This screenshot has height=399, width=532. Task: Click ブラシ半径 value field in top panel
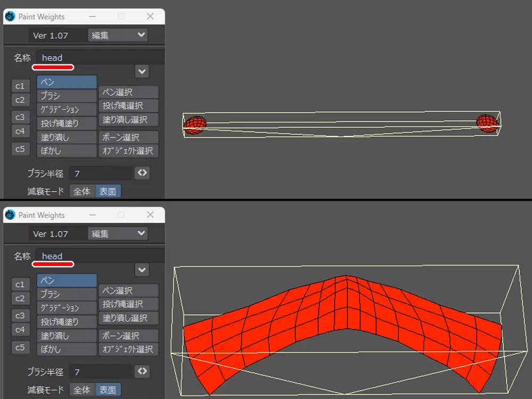[x=100, y=173]
